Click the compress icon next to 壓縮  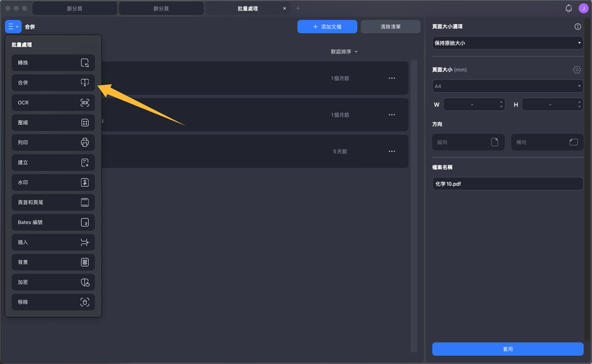(x=85, y=123)
